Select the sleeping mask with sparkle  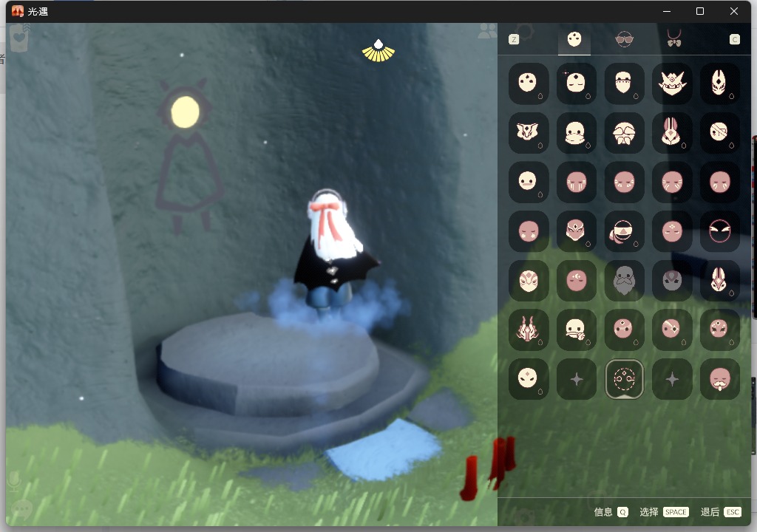click(x=577, y=83)
